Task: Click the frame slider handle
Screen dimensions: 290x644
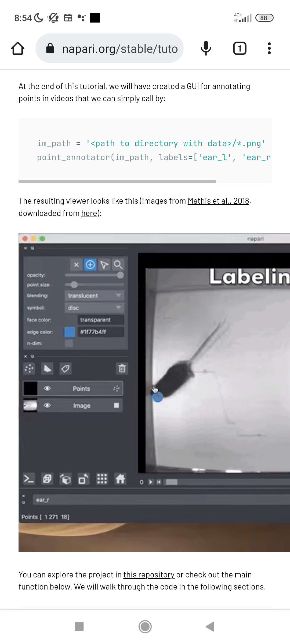Action: [172, 482]
